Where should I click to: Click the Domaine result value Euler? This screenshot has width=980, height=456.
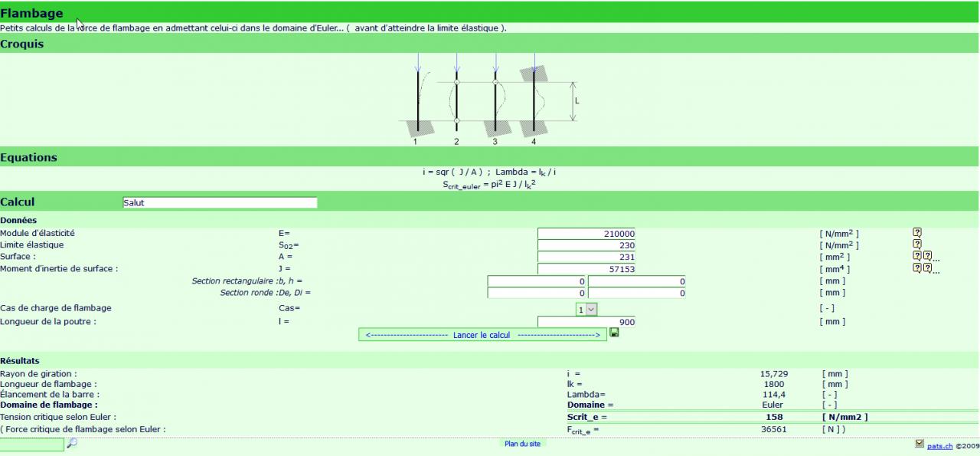point(773,404)
